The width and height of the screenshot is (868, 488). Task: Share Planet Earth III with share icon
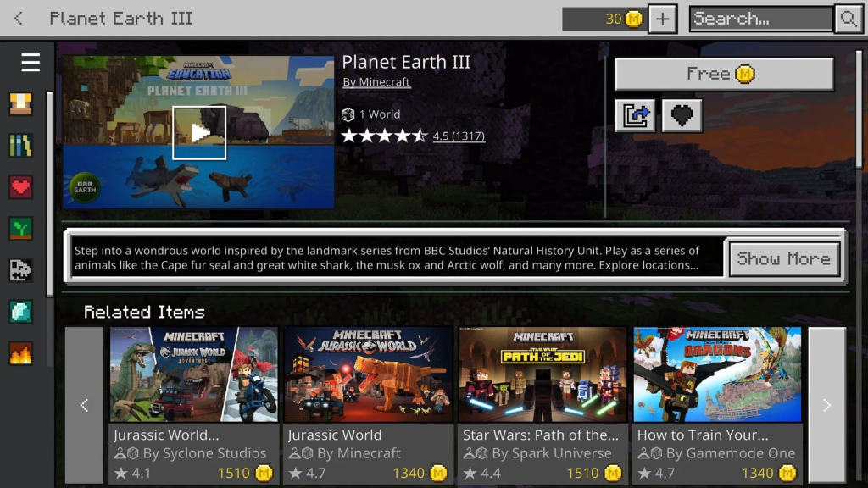(636, 115)
